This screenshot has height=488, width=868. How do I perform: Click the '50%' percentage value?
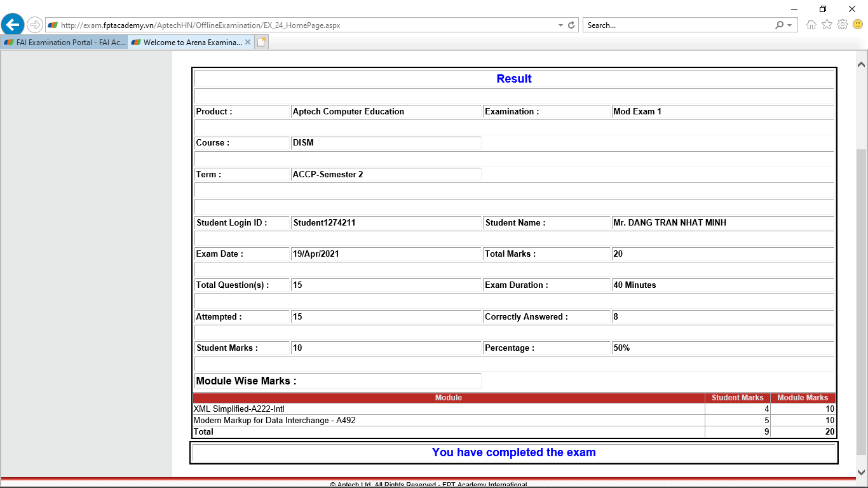tap(621, 348)
